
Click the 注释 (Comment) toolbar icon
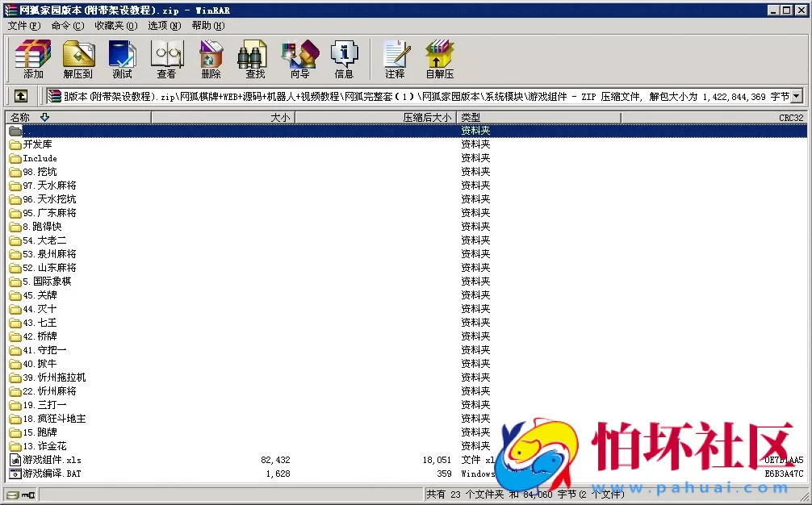tap(395, 58)
